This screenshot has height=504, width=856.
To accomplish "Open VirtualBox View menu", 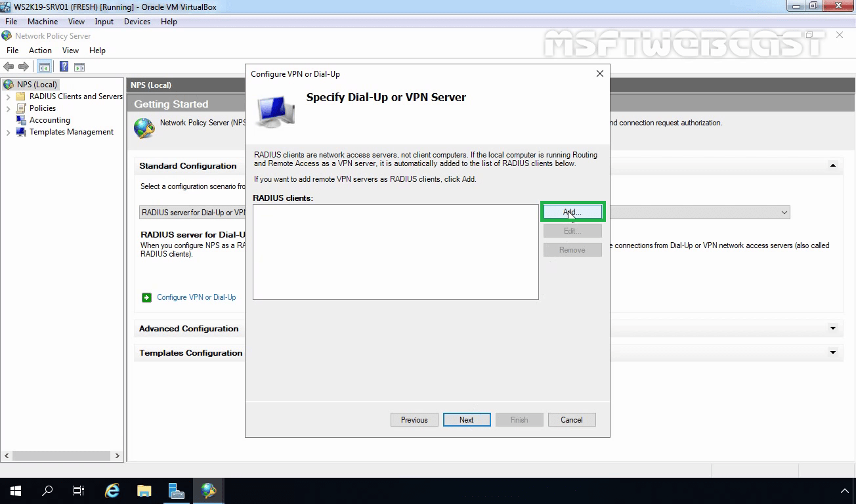I will pyautogui.click(x=76, y=22).
